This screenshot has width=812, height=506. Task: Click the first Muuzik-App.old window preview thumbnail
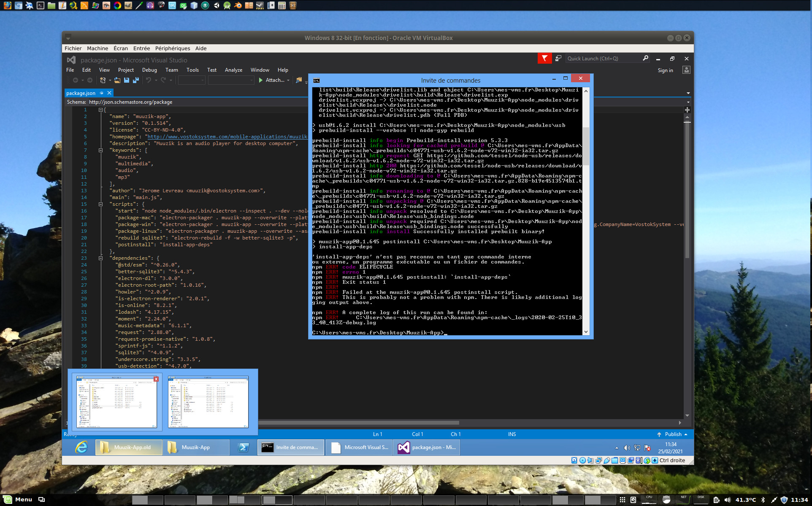[117, 402]
